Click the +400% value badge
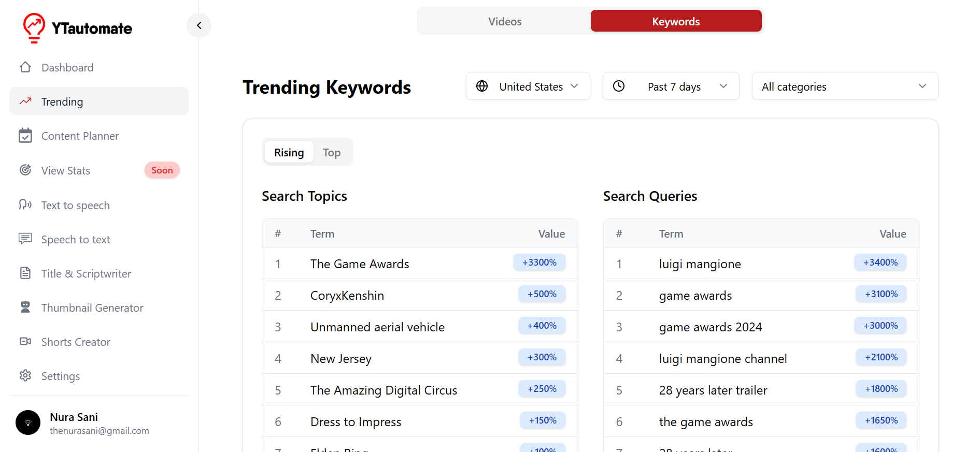 coord(542,326)
